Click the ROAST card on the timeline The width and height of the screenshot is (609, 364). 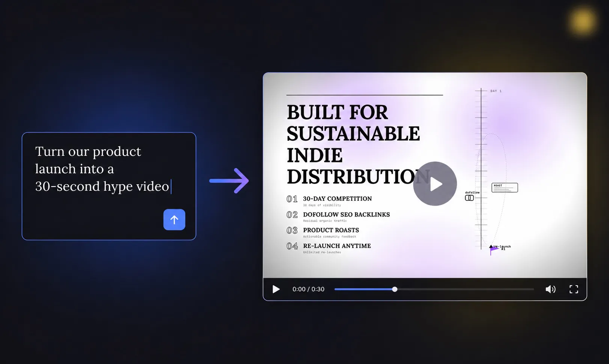505,188
